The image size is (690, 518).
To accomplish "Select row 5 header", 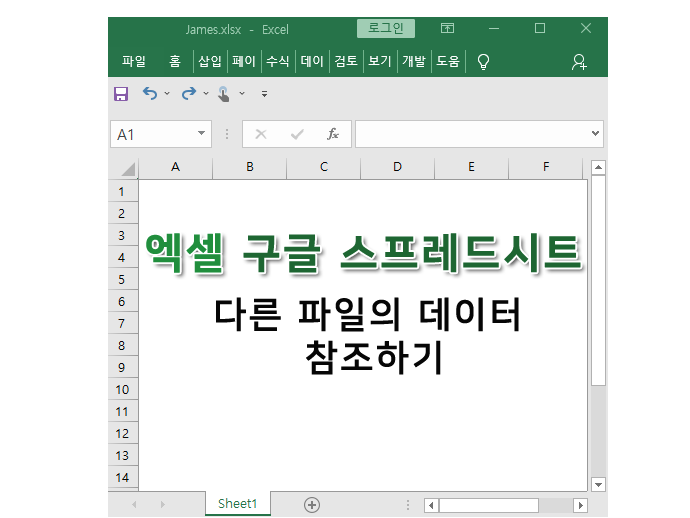I will tap(122, 279).
